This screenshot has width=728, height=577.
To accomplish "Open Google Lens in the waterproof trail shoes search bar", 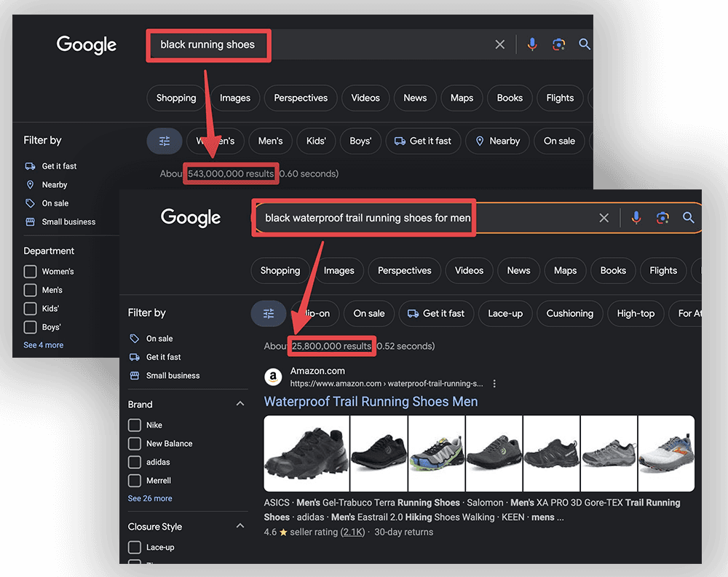I will coord(662,218).
